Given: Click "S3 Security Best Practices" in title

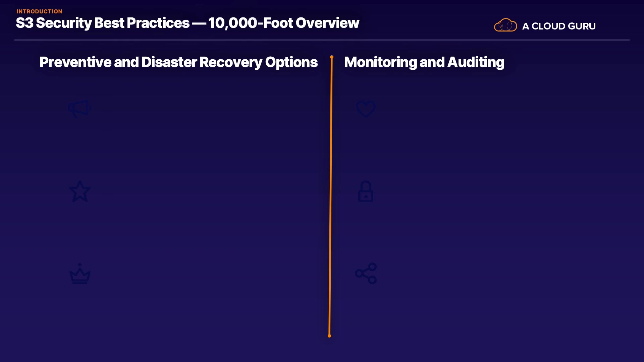Looking at the screenshot, I should (x=103, y=23).
